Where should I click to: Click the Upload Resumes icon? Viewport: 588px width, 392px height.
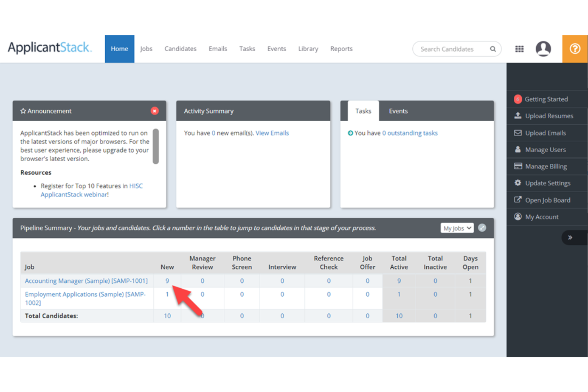(x=518, y=116)
